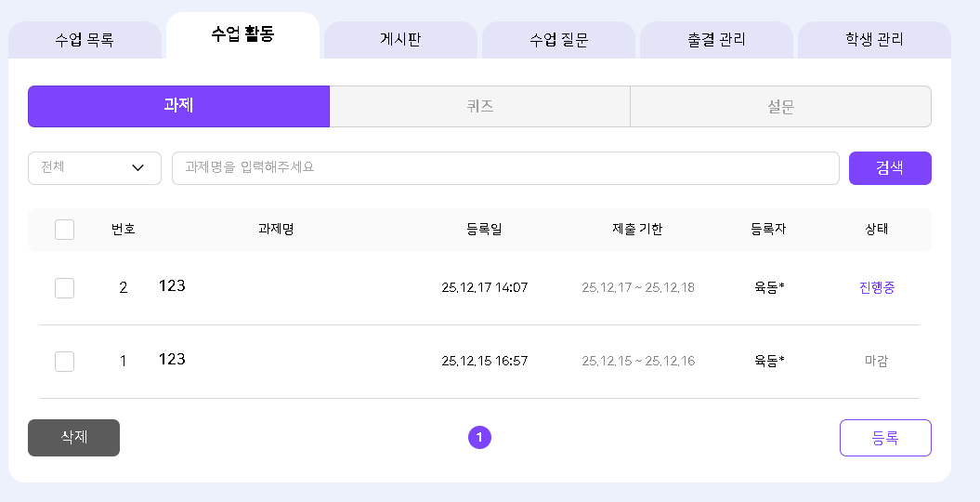Image resolution: width=980 pixels, height=502 pixels.
Task: Select page 1 in pagination
Action: 479,437
